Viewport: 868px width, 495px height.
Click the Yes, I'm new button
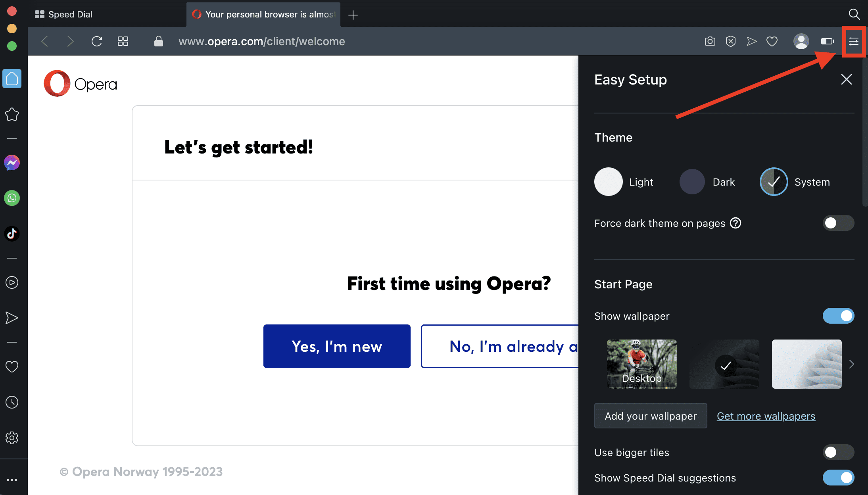pos(336,346)
